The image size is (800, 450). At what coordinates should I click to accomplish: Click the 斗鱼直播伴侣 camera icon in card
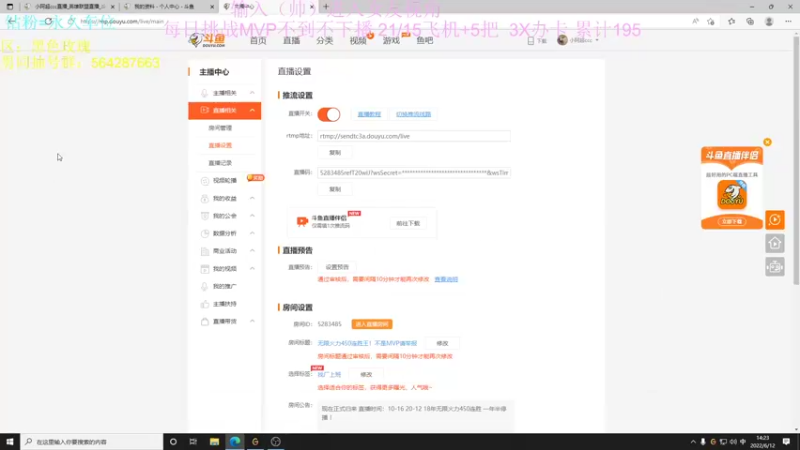click(302, 221)
